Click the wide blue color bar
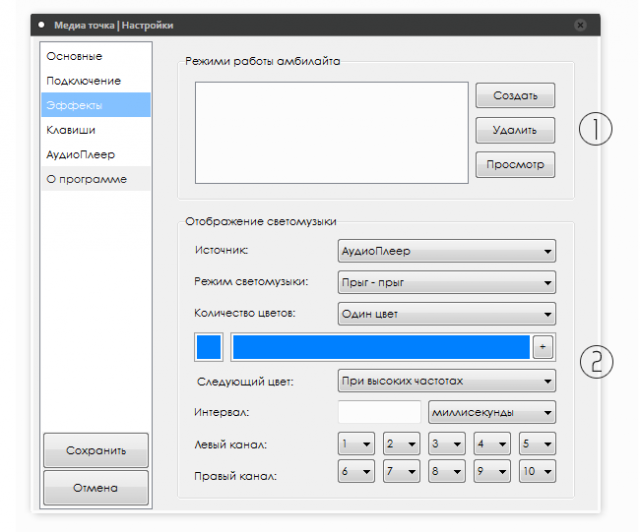The width and height of the screenshot is (640, 532). coord(380,347)
